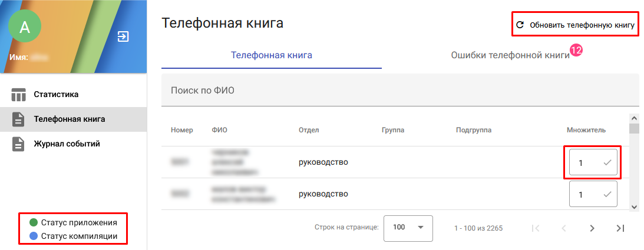Click the Обновить телефонную книгу button
644x250 pixels.
pos(575,25)
